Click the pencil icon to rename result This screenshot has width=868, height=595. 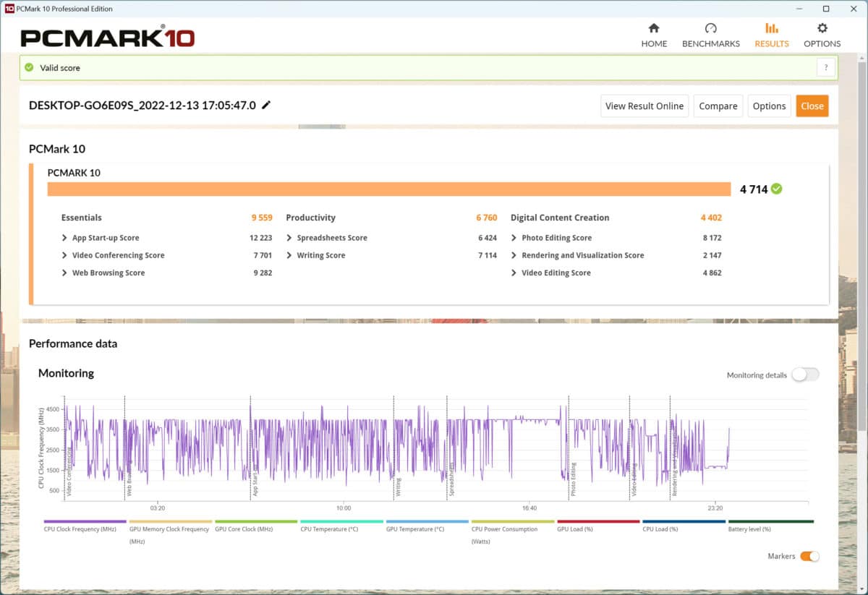point(266,105)
